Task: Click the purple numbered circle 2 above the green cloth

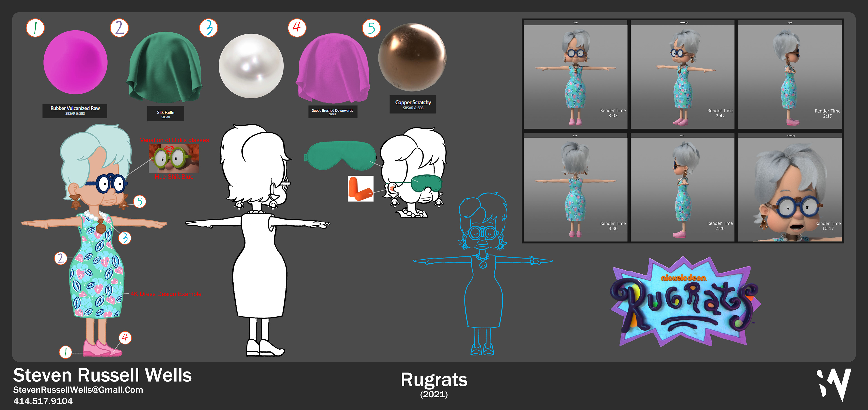Action: [119, 28]
